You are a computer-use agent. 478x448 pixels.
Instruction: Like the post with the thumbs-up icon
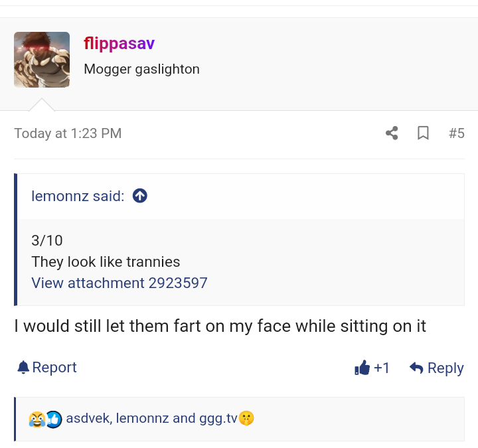362,368
